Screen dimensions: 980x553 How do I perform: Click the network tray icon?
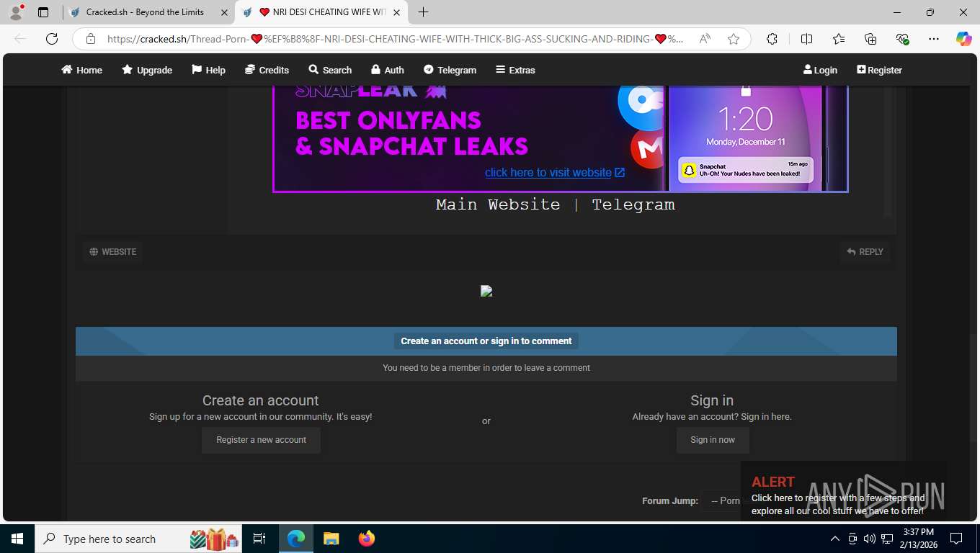tap(887, 539)
